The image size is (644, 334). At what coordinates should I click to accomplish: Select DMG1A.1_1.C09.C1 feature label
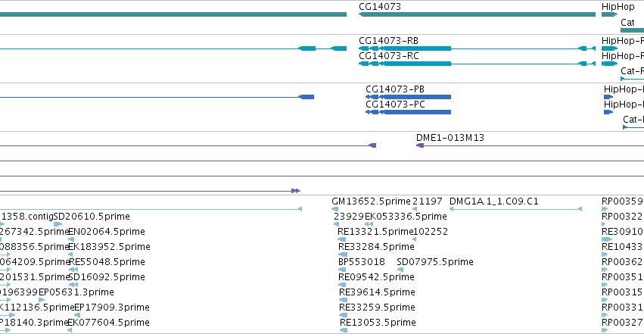(x=494, y=201)
